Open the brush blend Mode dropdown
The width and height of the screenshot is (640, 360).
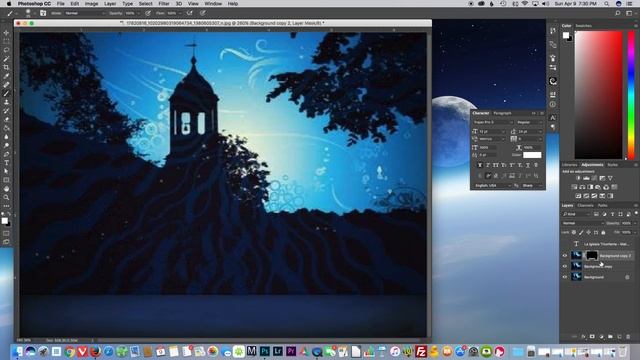[84, 13]
